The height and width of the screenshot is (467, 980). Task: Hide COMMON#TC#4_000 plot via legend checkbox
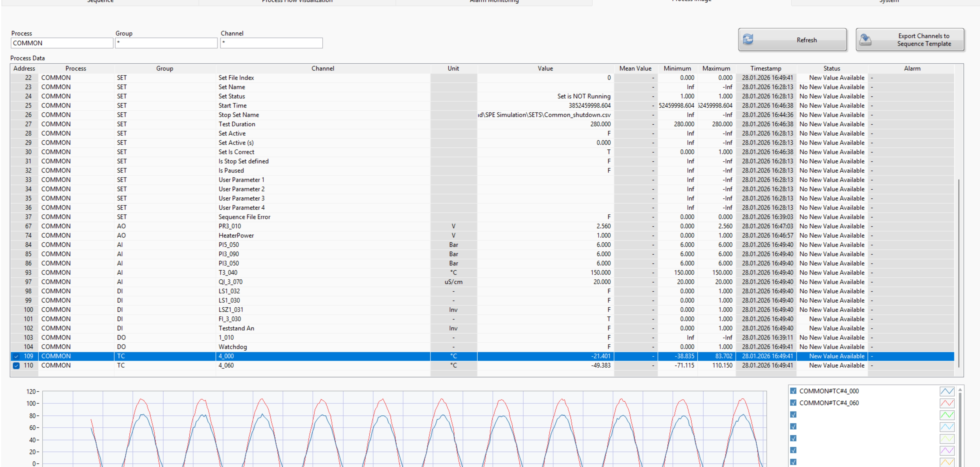click(x=793, y=391)
